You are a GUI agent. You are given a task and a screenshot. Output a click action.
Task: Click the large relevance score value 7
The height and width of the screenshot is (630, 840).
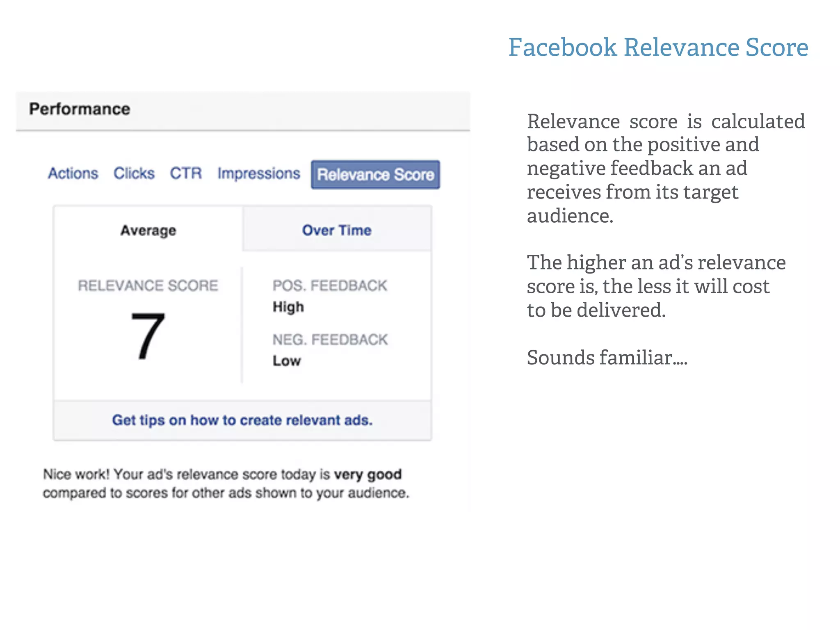tap(148, 336)
